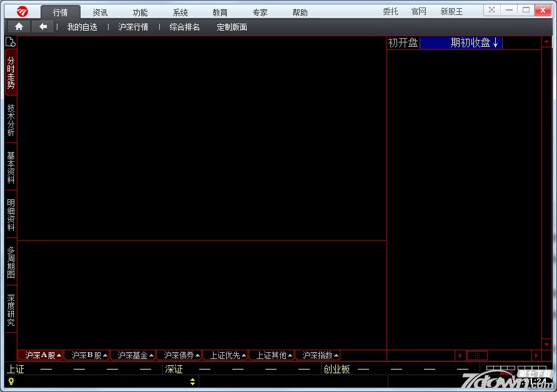The image size is (557, 392).
Task: Close the application window
Action: pos(543,10)
